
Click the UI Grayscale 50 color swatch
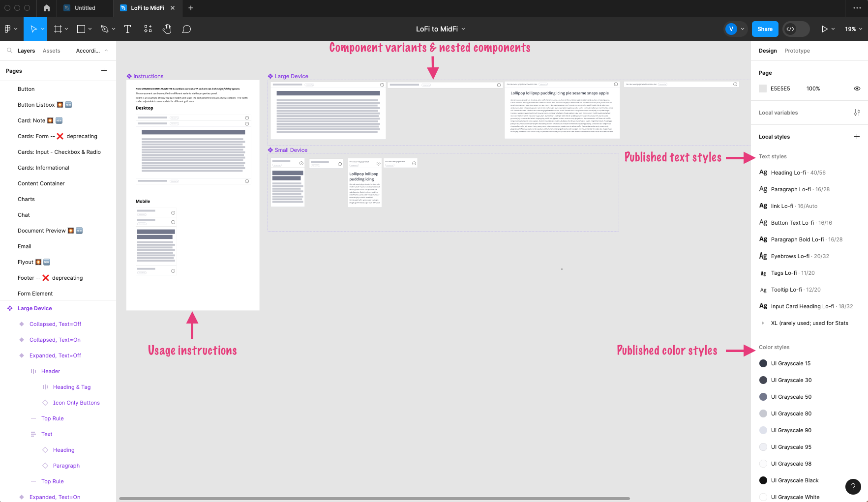pyautogui.click(x=763, y=397)
